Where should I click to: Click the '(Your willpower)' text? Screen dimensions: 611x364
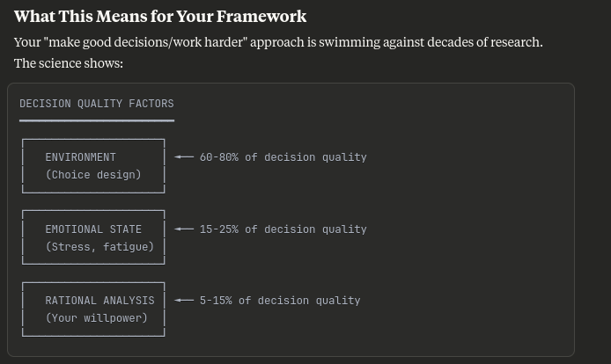97,318
